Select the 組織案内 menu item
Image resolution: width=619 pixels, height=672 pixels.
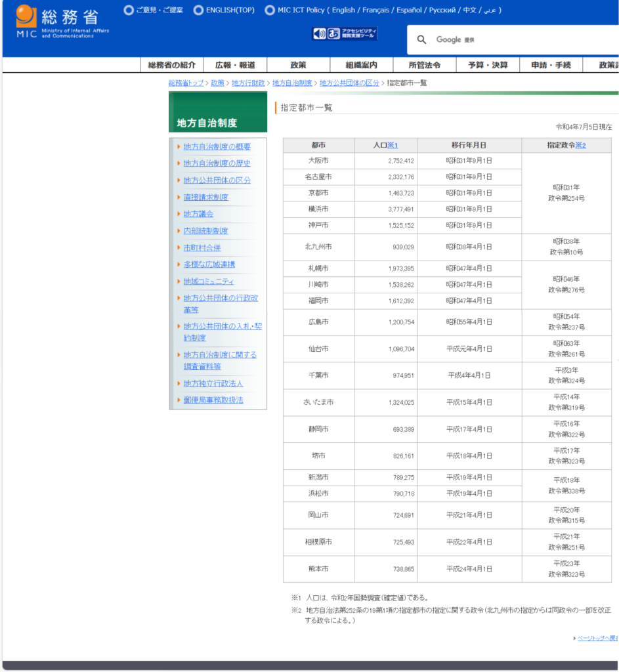[362, 65]
